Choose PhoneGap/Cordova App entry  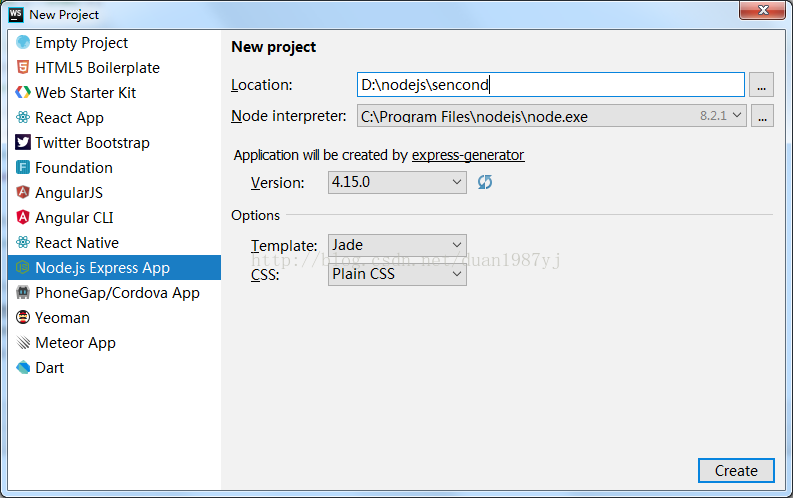(114, 292)
